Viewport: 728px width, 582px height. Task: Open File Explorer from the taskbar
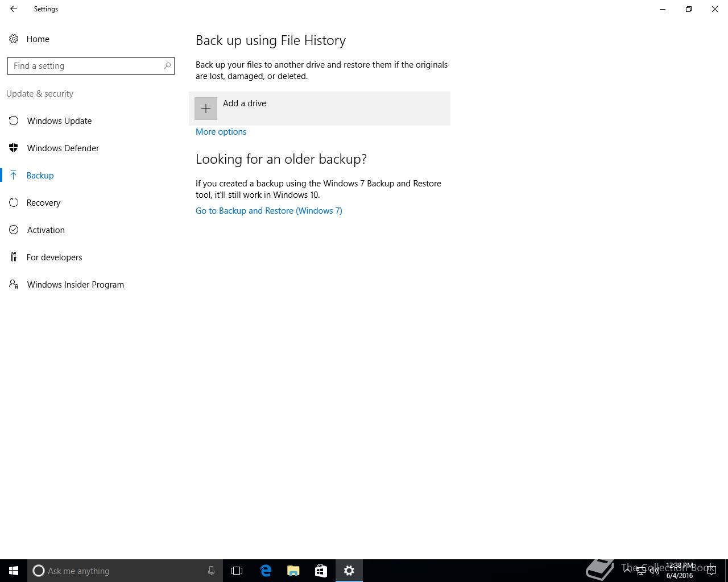(x=293, y=571)
